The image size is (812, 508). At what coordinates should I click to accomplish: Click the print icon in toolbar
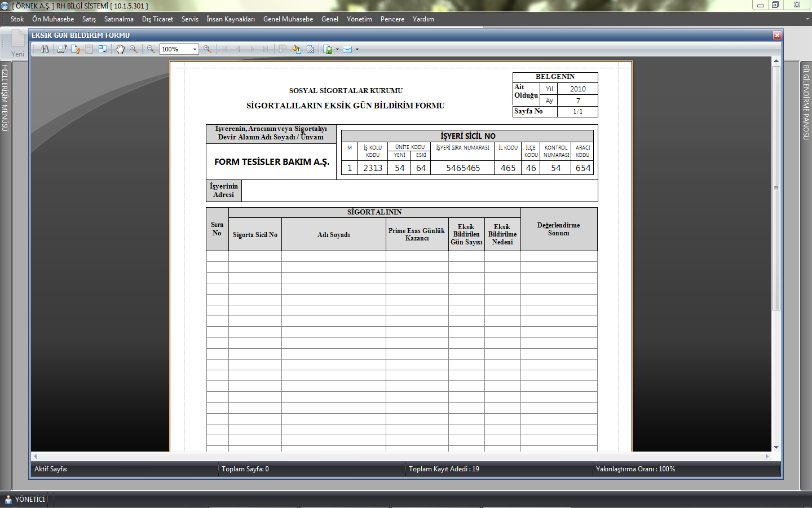point(61,49)
